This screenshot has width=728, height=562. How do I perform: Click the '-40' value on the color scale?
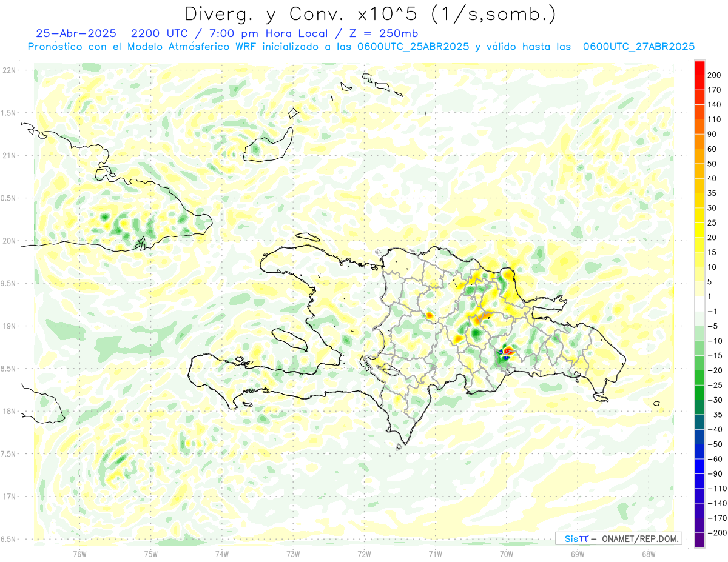tap(714, 430)
